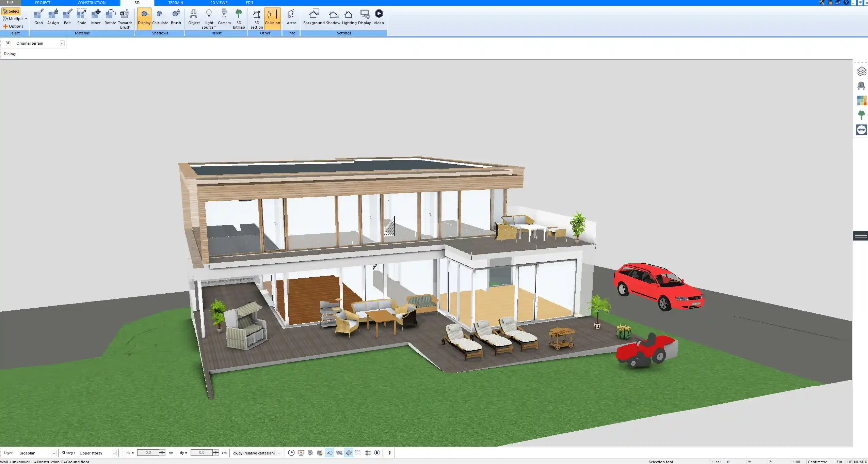Open the plants catalog in the right sidebar
The height and width of the screenshot is (464, 868).
click(x=862, y=114)
